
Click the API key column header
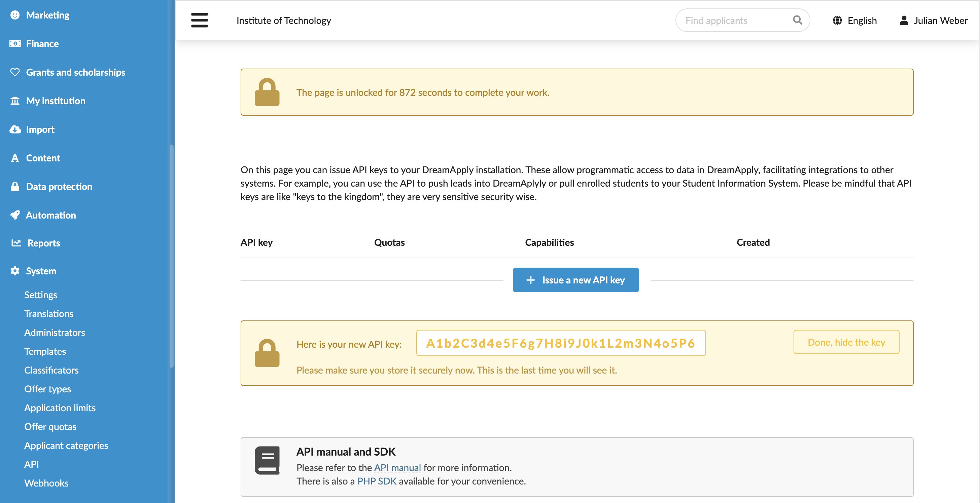[256, 242]
